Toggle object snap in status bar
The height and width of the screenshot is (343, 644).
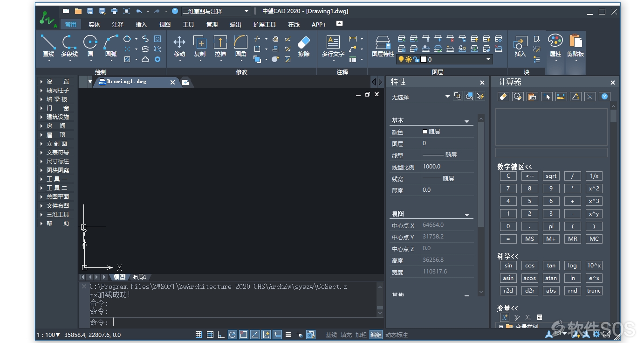[244, 335]
